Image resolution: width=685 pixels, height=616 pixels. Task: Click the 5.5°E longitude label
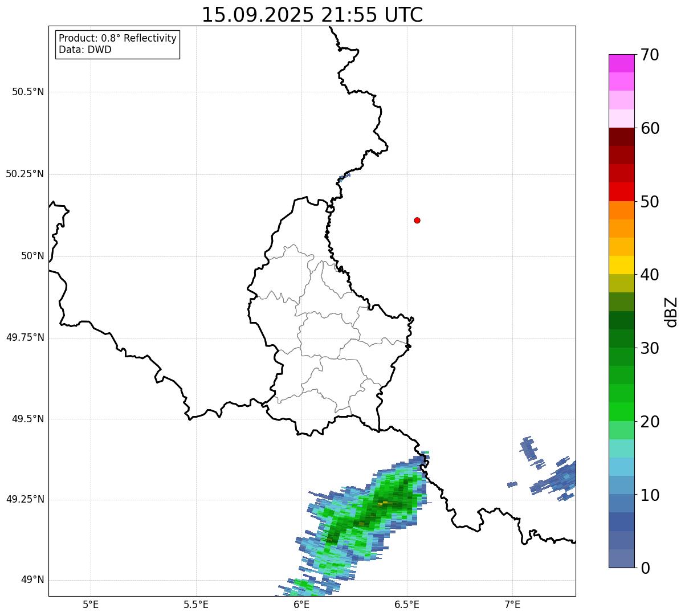(x=196, y=604)
